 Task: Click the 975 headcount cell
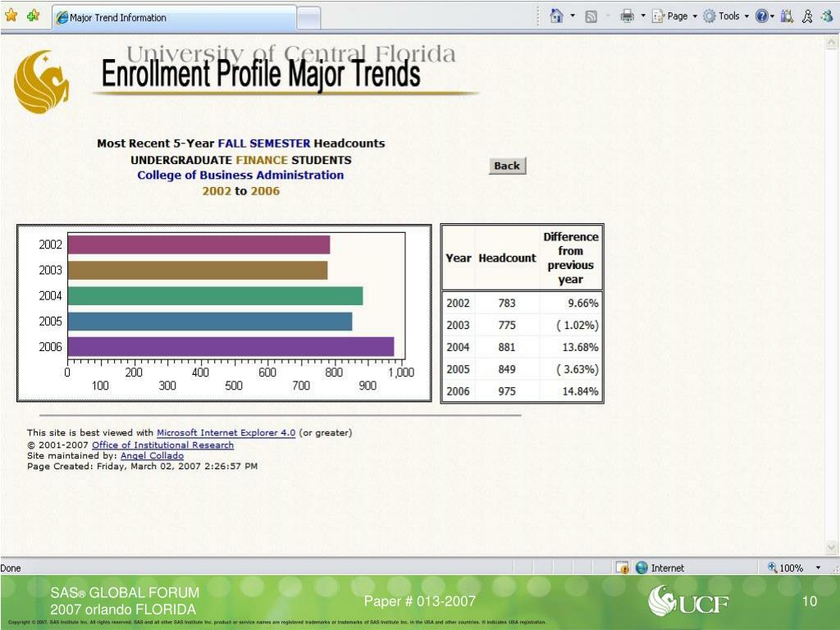[x=507, y=391]
